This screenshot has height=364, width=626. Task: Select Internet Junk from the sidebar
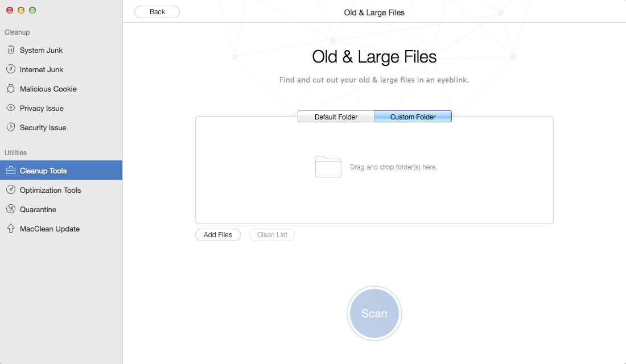(x=61, y=69)
